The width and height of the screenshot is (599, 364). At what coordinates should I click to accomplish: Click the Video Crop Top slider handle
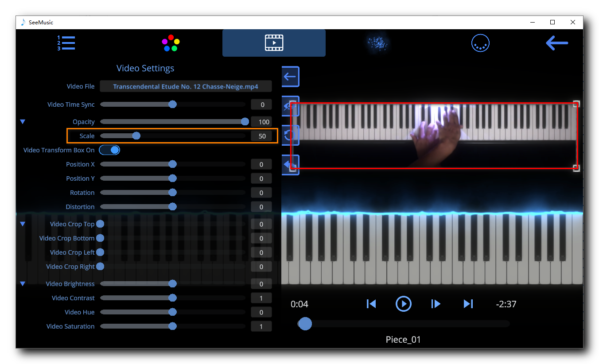[x=101, y=224]
